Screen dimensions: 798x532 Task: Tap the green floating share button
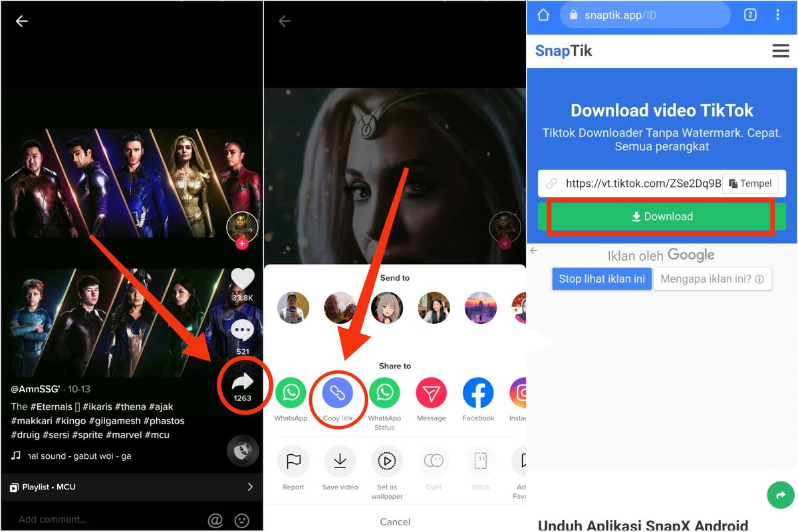click(781, 495)
